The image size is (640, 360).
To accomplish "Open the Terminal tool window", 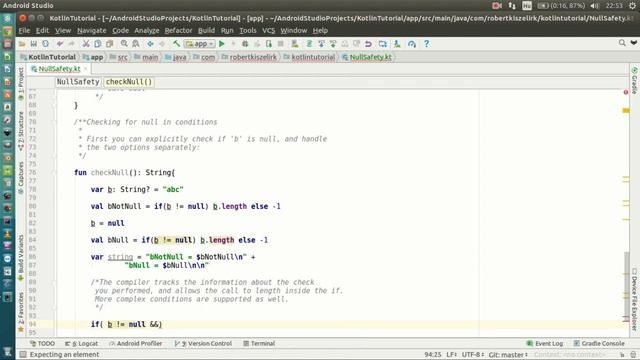I will (x=259, y=344).
